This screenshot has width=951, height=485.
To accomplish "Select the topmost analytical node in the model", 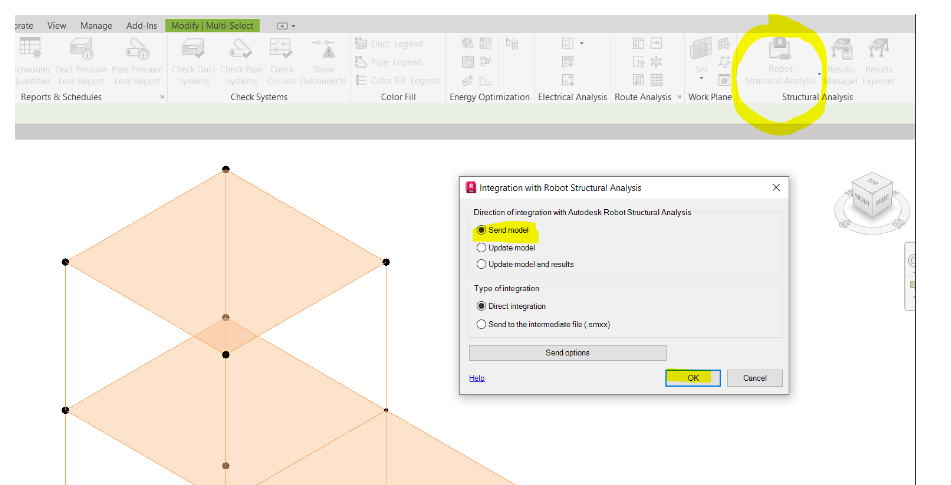I will [x=226, y=169].
